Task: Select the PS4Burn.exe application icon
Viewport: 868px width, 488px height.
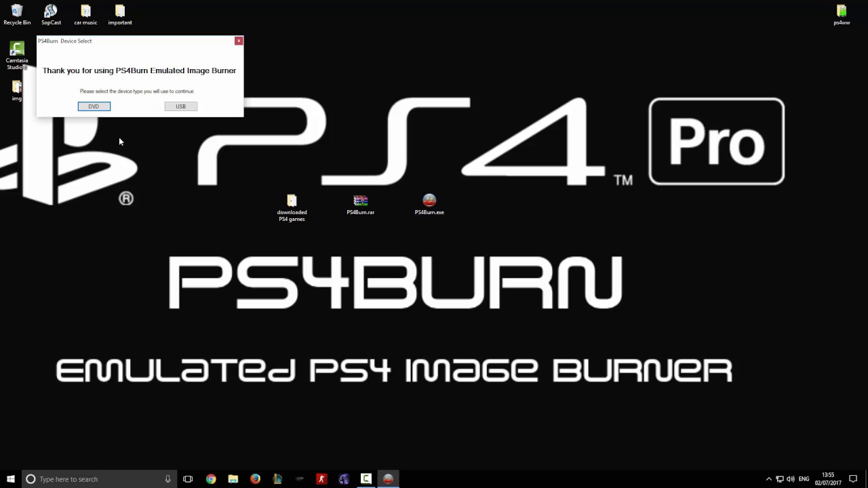Action: click(429, 205)
